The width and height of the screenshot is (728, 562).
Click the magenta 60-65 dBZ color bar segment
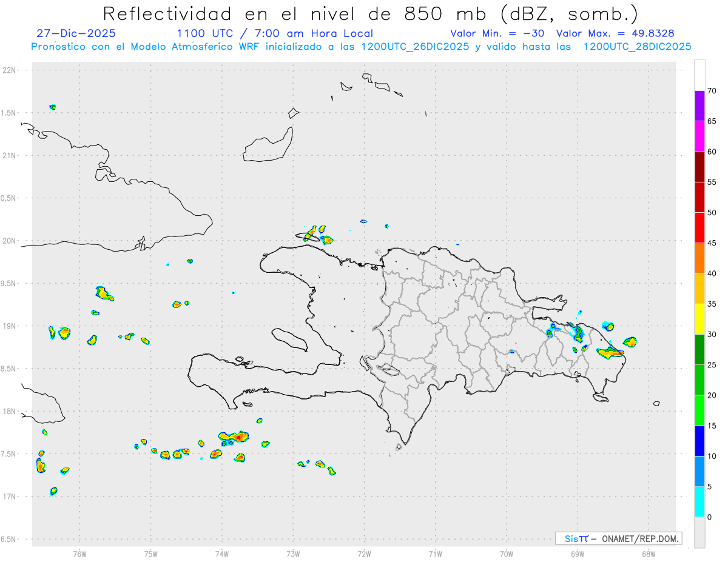[699, 136]
